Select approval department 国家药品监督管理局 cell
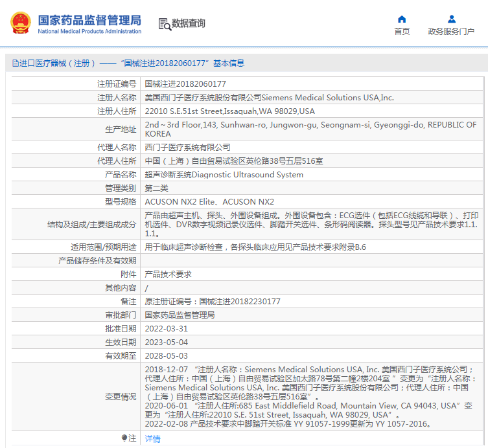488x448 pixels. click(x=312, y=315)
